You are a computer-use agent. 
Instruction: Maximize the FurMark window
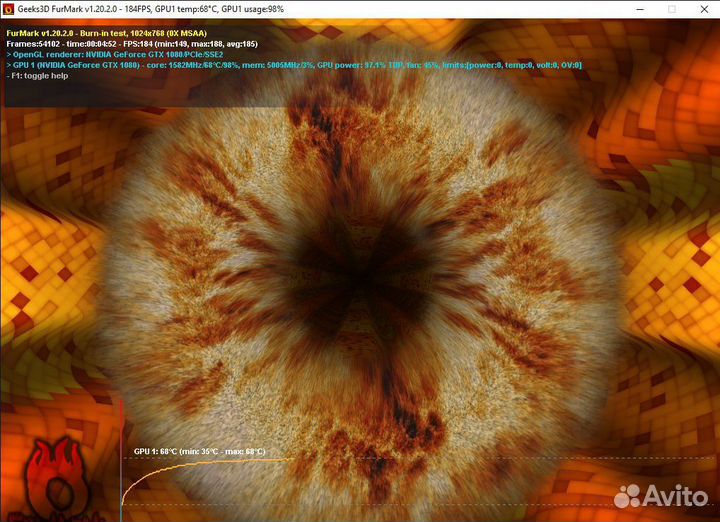point(672,9)
